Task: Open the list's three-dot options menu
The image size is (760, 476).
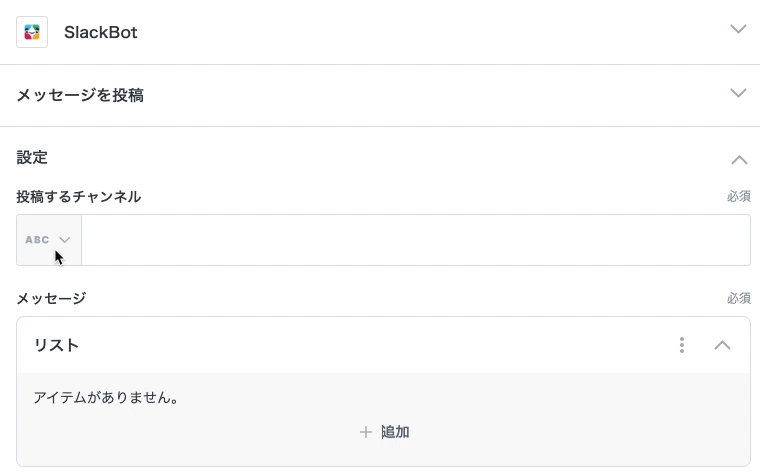Action: tap(682, 345)
